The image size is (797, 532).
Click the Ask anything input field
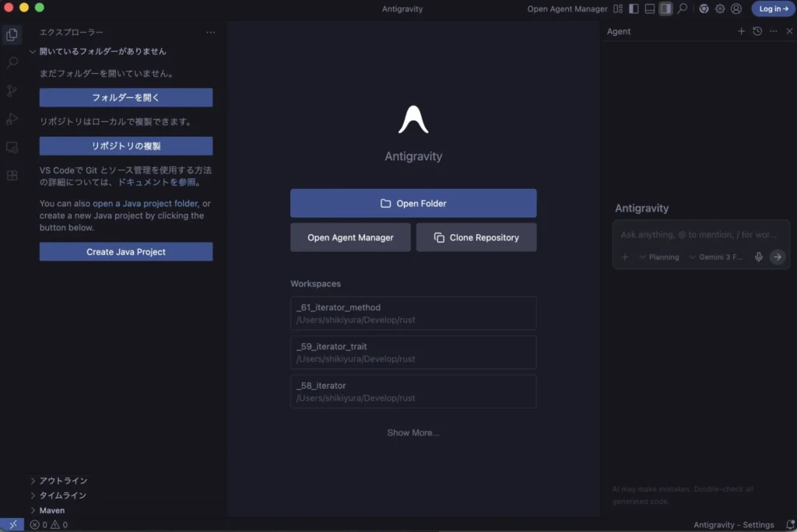pos(699,234)
